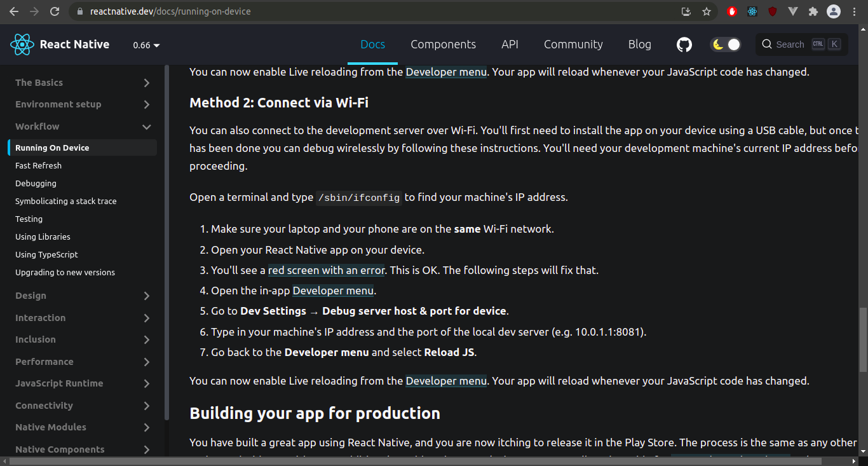Open the Vue devtools extension icon
Screen dimensions: 868x466
pyautogui.click(x=793, y=11)
